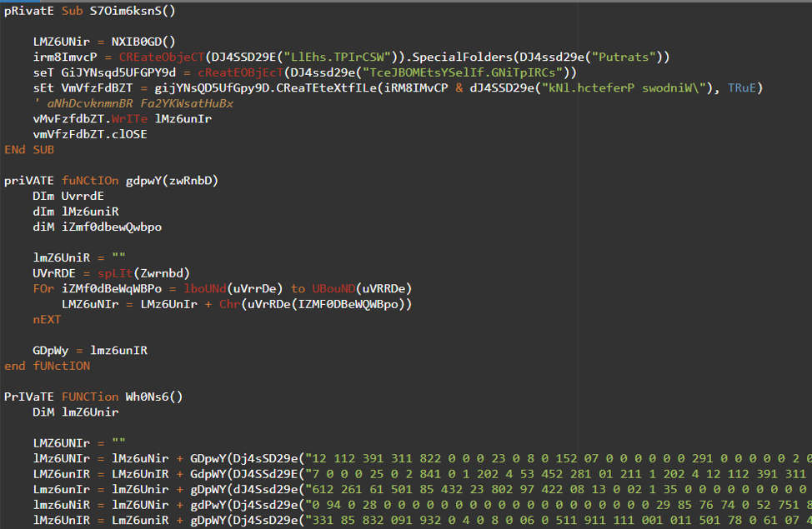Click the NXIB0GD() call
Screen dimensions: 812x529
point(143,42)
